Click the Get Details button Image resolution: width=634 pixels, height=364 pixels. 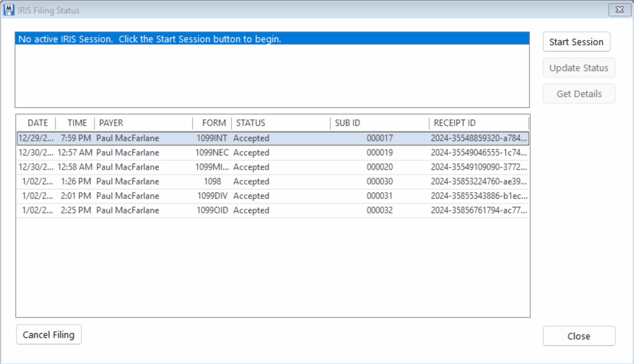579,94
